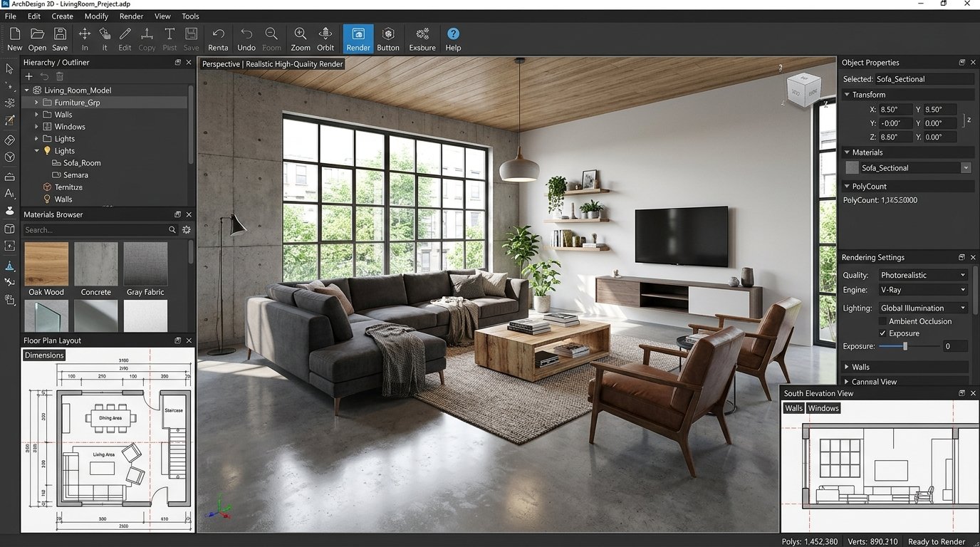Click the hexagon icon labeled Button
Image resolution: width=980 pixels, height=547 pixels.
click(x=388, y=33)
